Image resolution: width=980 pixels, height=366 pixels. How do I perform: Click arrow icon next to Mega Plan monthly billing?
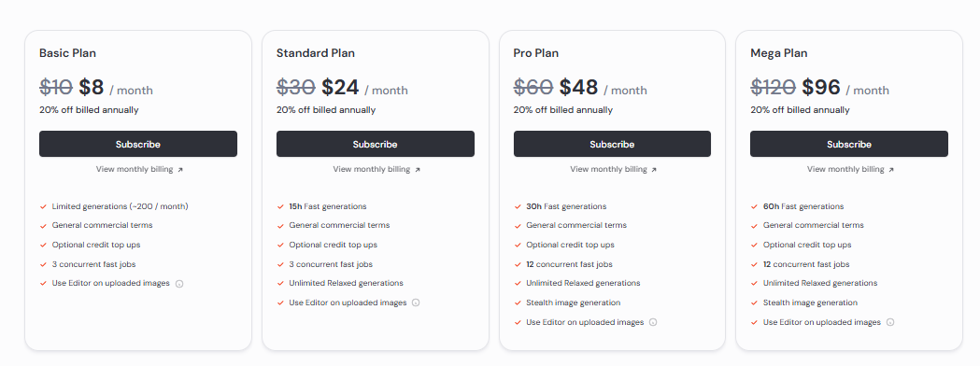click(x=891, y=170)
